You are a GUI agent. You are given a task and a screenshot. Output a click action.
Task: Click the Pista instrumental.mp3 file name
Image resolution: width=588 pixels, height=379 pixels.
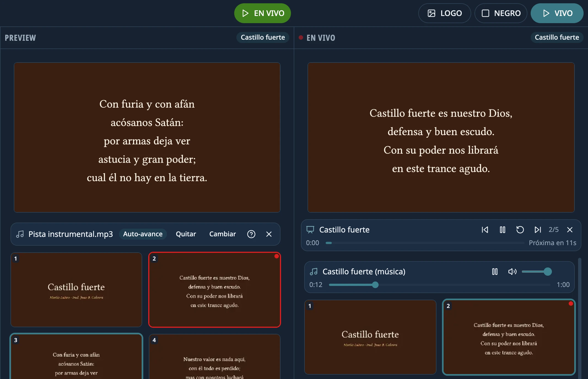(71, 234)
